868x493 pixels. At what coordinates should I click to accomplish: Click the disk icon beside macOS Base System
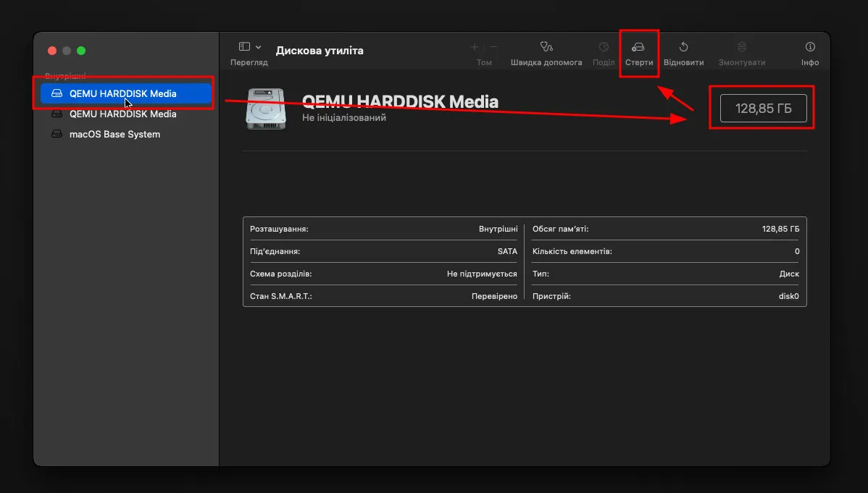(57, 134)
